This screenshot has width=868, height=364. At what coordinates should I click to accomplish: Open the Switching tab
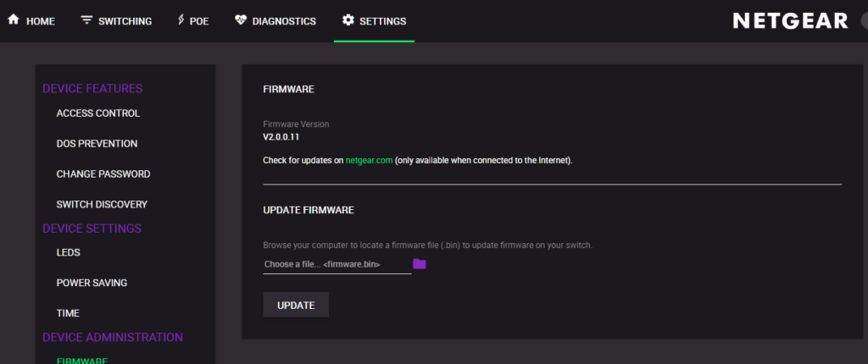click(x=116, y=21)
